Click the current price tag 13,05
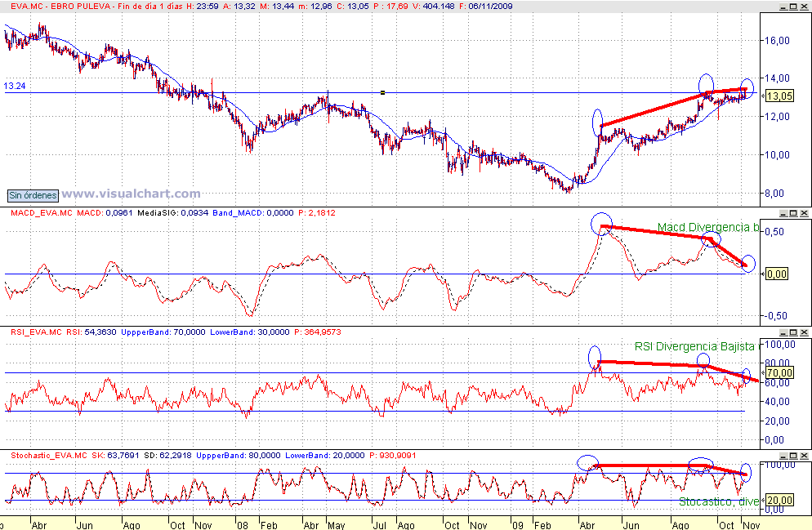The image size is (812, 530). 779,96
